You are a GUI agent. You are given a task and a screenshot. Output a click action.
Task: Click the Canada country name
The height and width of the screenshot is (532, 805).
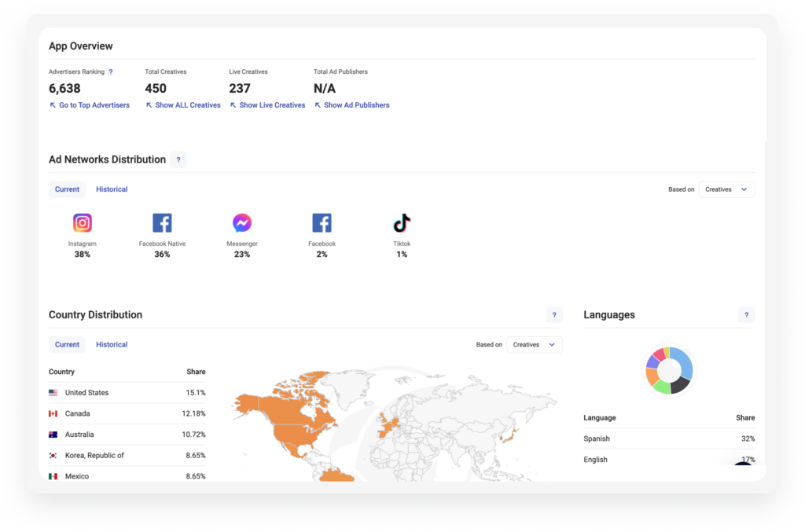coord(78,413)
